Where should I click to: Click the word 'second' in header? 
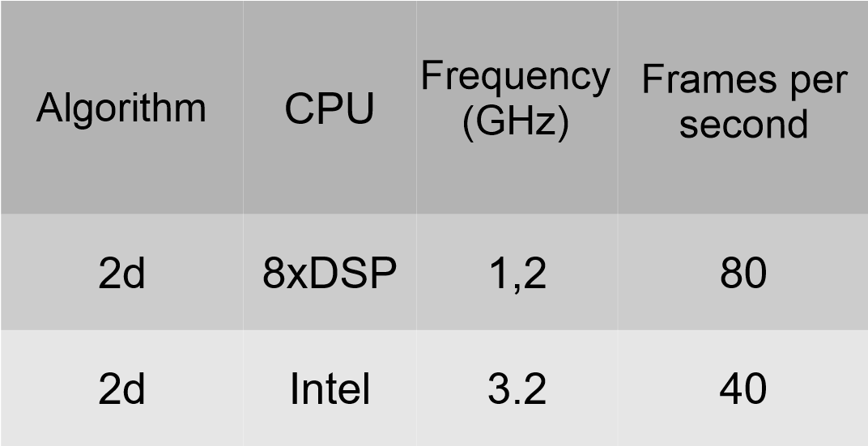(x=743, y=123)
